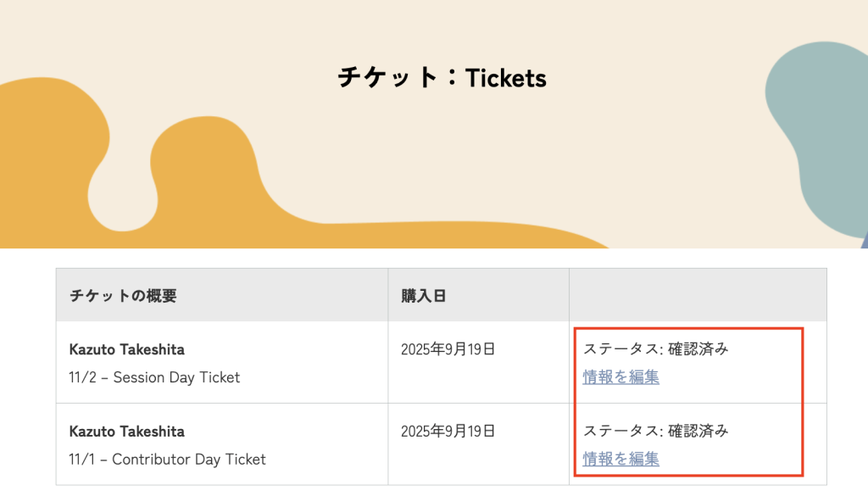Image resolution: width=868 pixels, height=496 pixels.
Task: Open 情報を編集 link for Contributor Day Ticket
Action: click(x=620, y=459)
